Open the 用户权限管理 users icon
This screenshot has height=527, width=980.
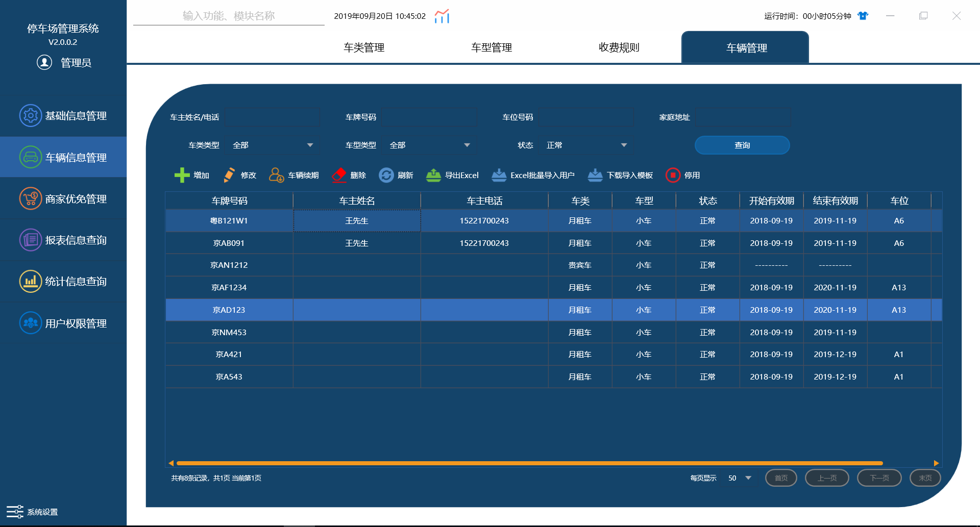[x=31, y=323]
